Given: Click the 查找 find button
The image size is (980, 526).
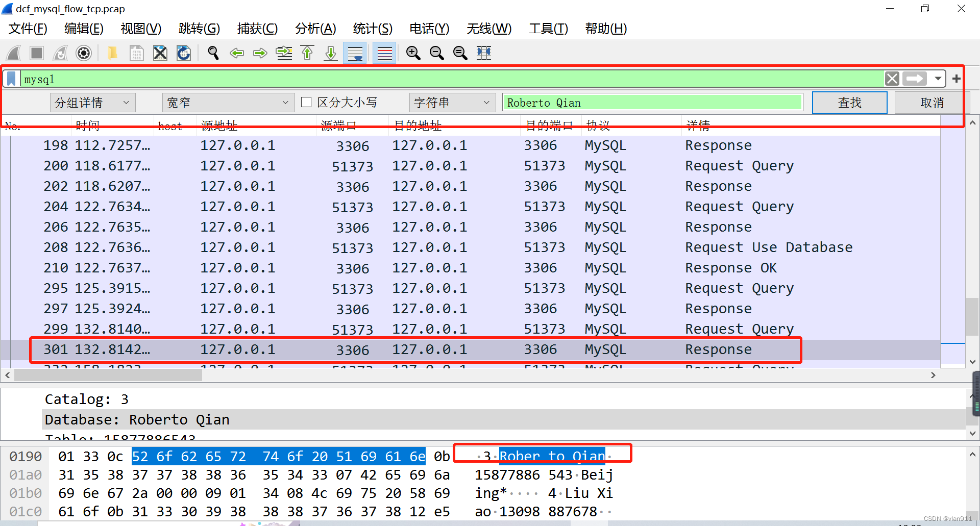Looking at the screenshot, I should pyautogui.click(x=849, y=103).
